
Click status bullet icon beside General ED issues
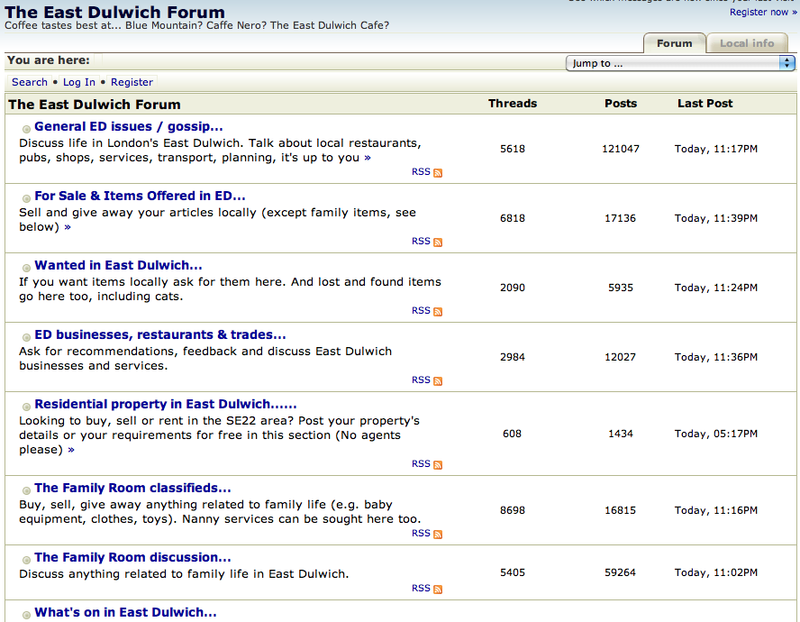(26, 129)
